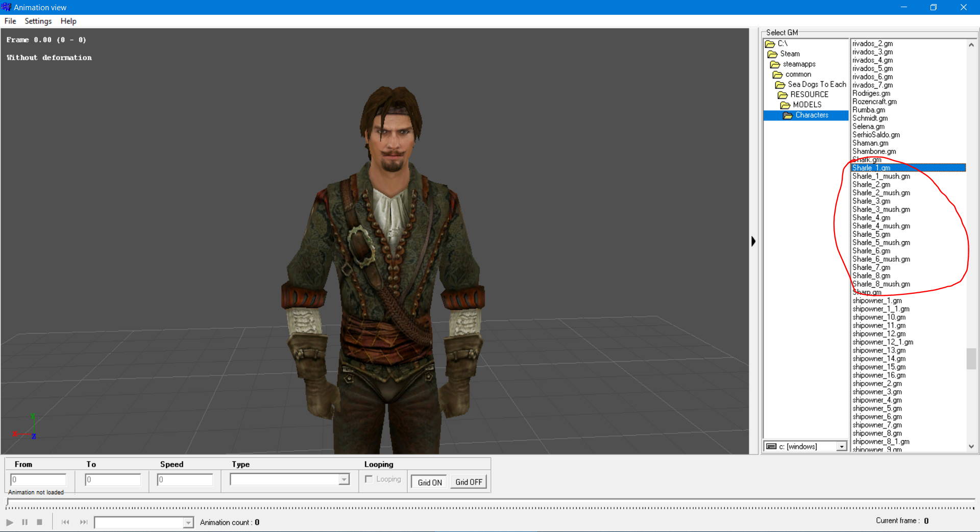Viewport: 980px width, 532px height.
Task: Select the common folder
Action: click(x=792, y=74)
